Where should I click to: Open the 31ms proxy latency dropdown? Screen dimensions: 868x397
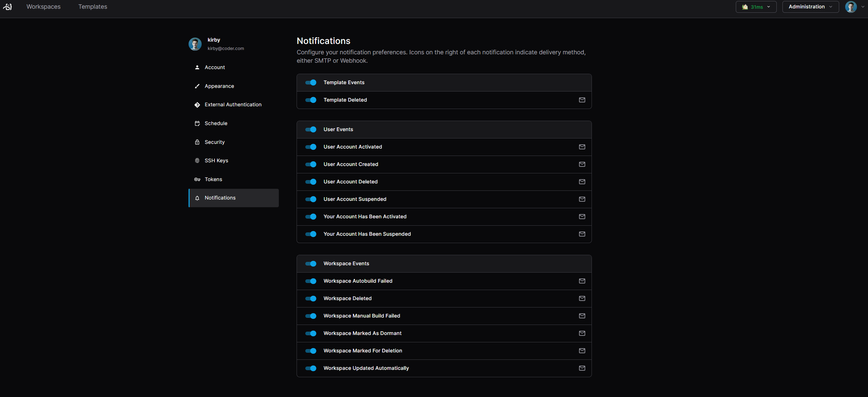(756, 7)
